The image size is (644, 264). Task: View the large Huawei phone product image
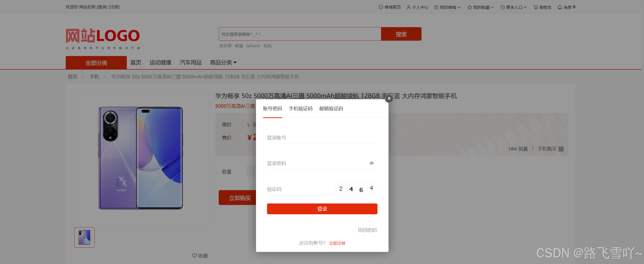tap(140, 158)
